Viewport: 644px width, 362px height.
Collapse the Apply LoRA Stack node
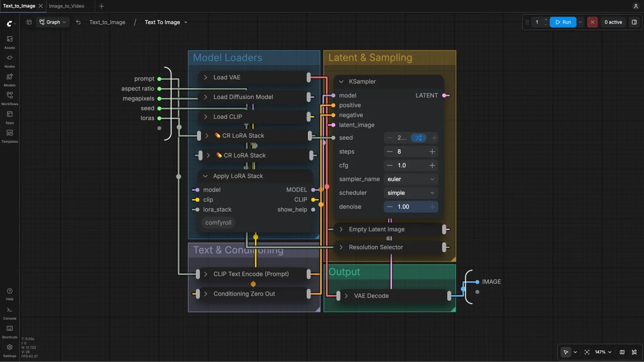(205, 176)
